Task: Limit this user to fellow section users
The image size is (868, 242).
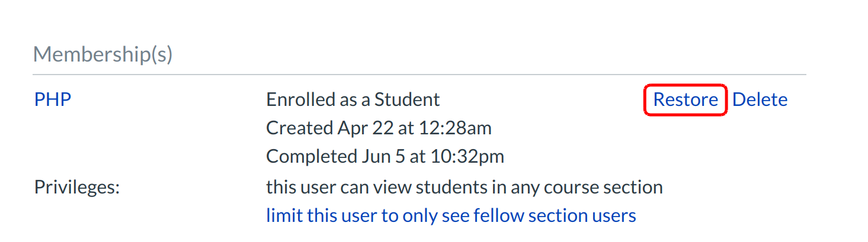Action: coord(451,215)
